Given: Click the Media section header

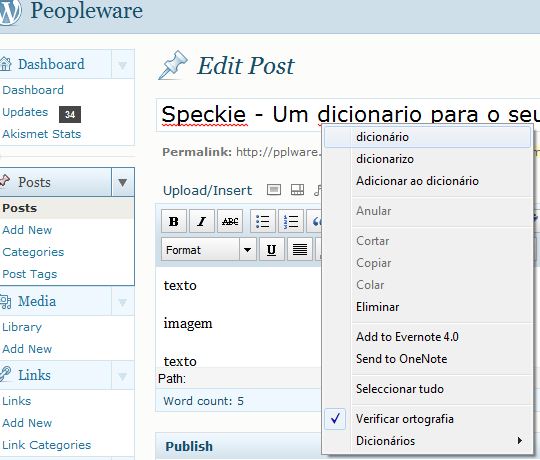Looking at the screenshot, I should point(37,301).
